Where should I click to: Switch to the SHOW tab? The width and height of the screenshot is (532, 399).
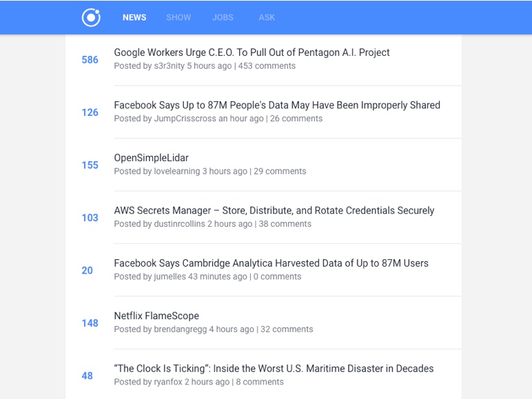pyautogui.click(x=178, y=18)
